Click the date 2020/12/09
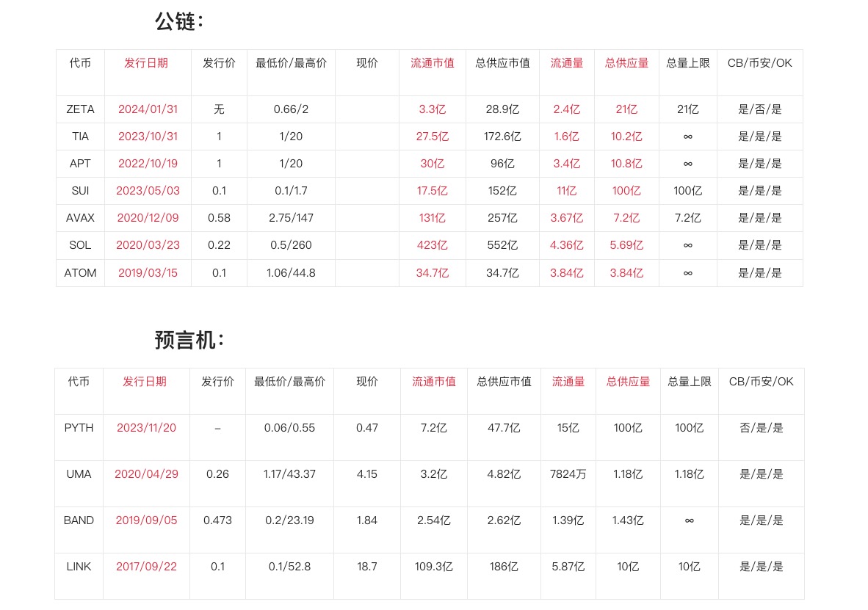This screenshot has height=610, width=868. click(x=148, y=217)
